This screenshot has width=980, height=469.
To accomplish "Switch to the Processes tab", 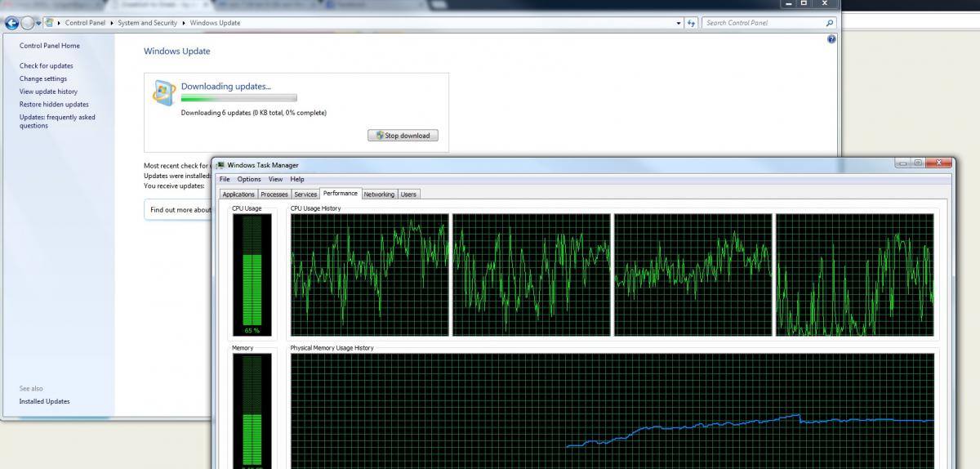I will tap(274, 194).
